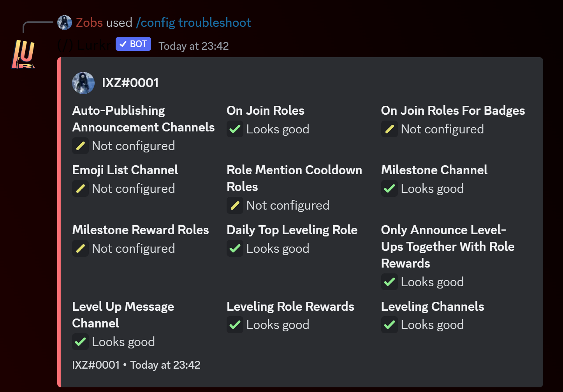
Task: Click the green check under Level Up Message Channel
Action: 81,342
